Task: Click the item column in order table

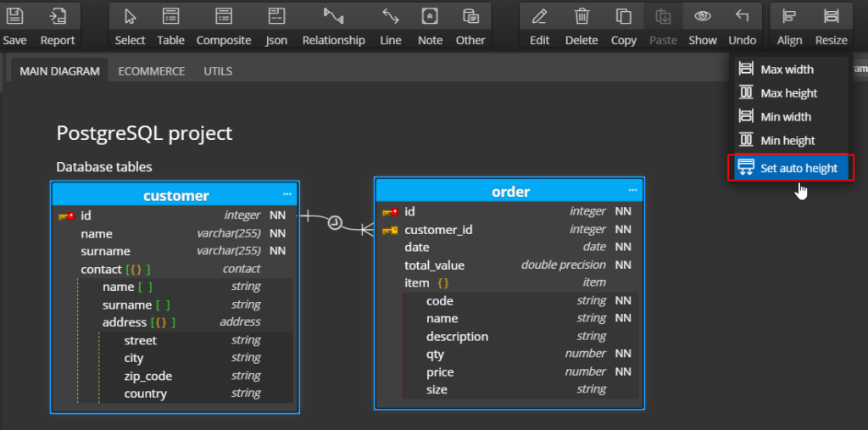Action: pyautogui.click(x=509, y=282)
